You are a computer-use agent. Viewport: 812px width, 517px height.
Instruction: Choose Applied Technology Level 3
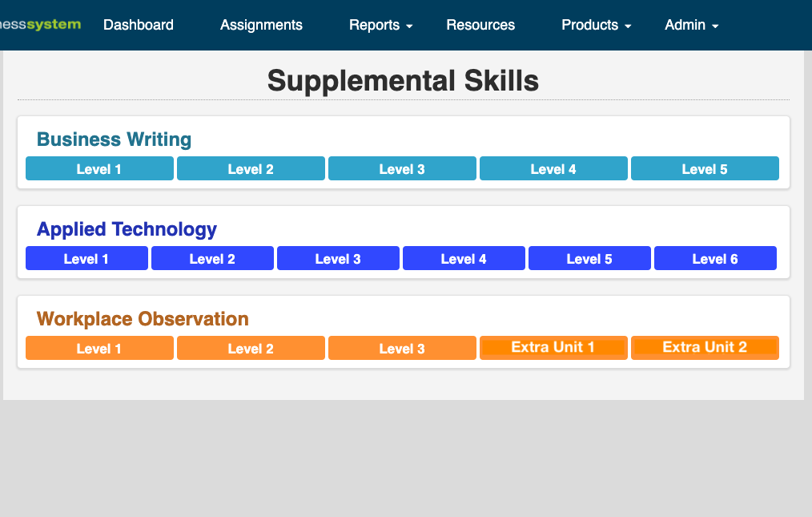(338, 258)
